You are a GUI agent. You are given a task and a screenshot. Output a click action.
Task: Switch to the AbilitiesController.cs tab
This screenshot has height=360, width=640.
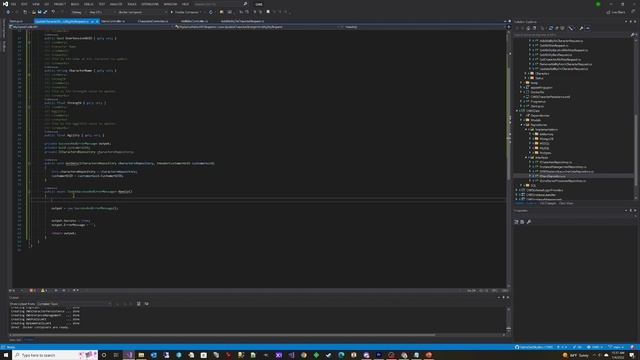193,21
